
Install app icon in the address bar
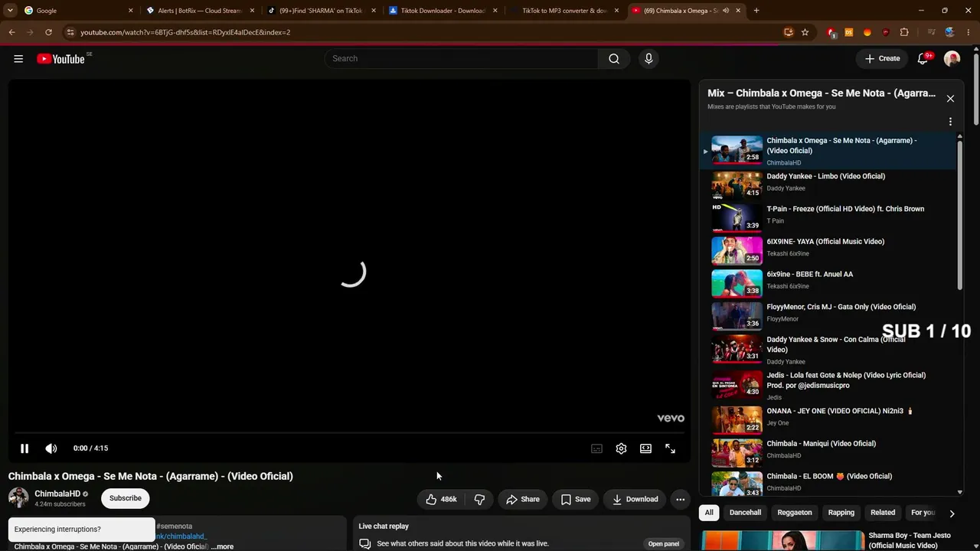point(788,32)
